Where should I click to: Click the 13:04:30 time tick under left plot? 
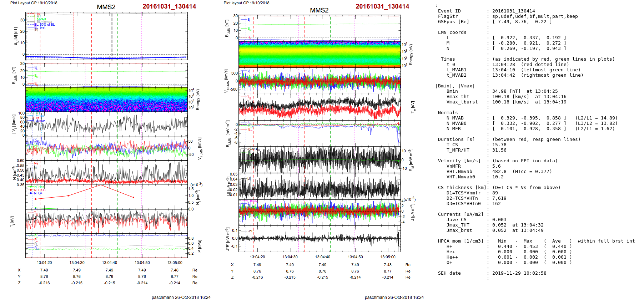click(77, 263)
